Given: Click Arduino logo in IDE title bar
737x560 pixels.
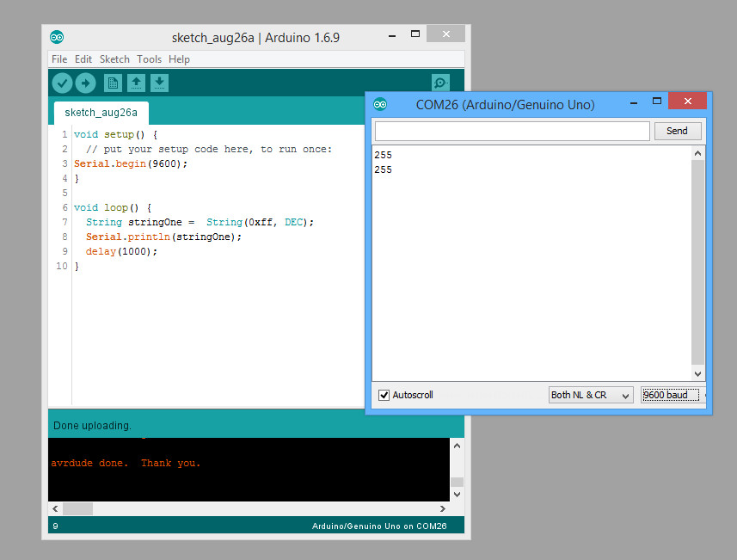Looking at the screenshot, I should (57, 37).
